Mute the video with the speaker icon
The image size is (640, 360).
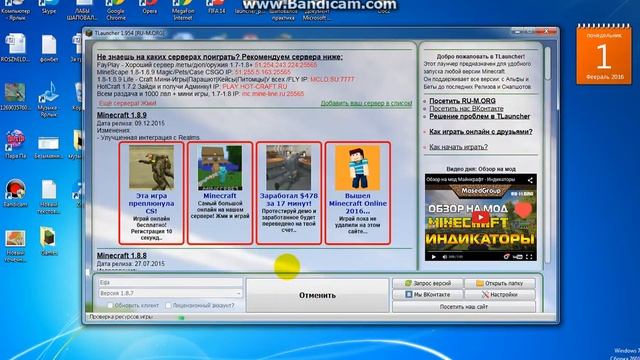coord(444,257)
